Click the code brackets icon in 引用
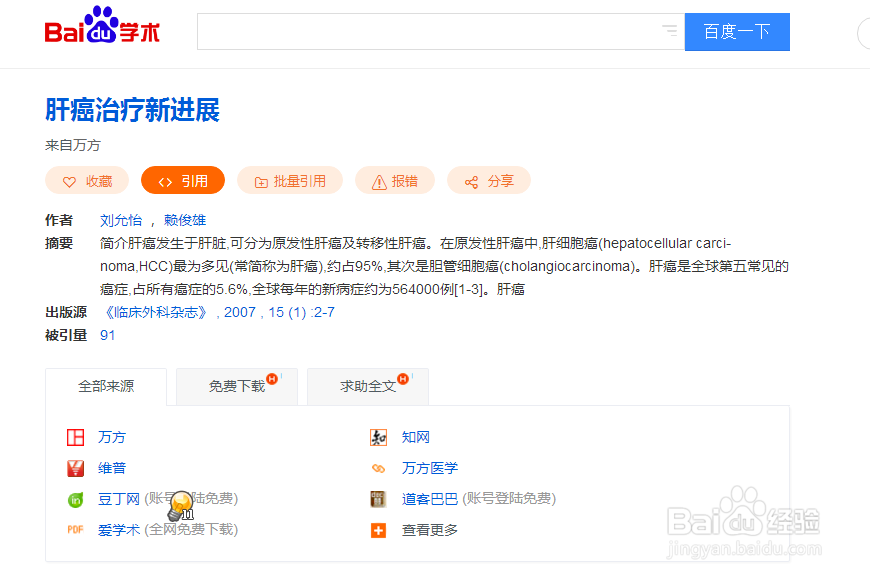Screen dimensions: 870x579 165,182
